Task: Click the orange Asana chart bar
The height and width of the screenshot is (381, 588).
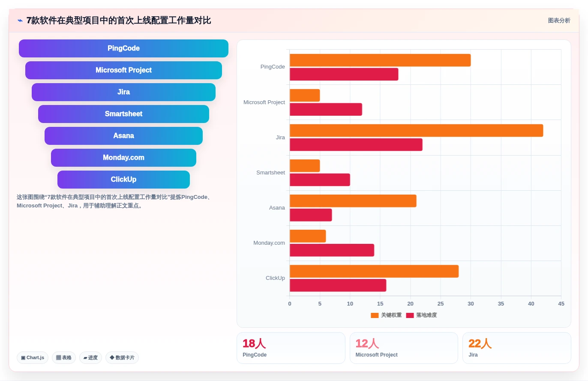Action: 353,201
